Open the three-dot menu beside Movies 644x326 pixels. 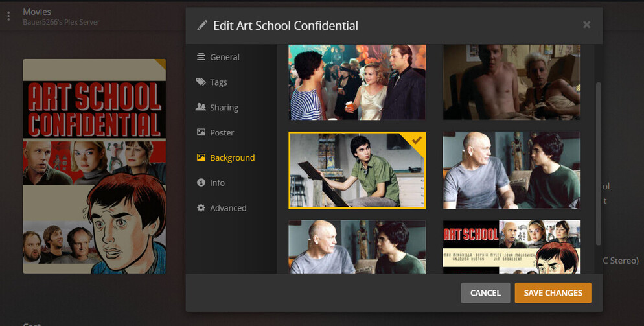pos(8,16)
